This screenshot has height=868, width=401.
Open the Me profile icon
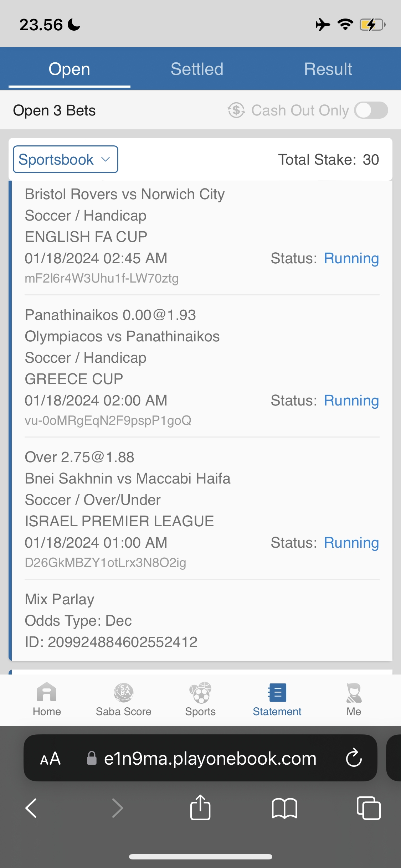354,692
